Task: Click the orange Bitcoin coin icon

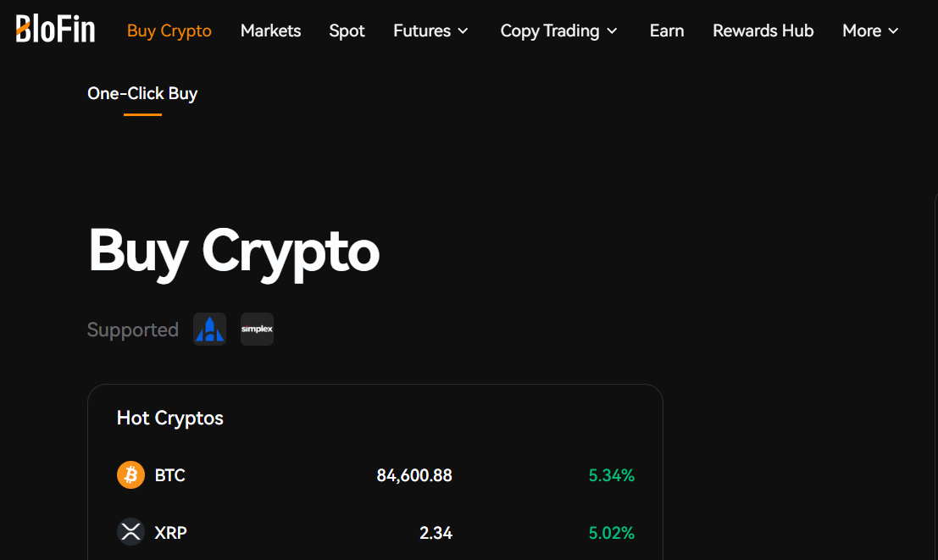Action: [130, 475]
